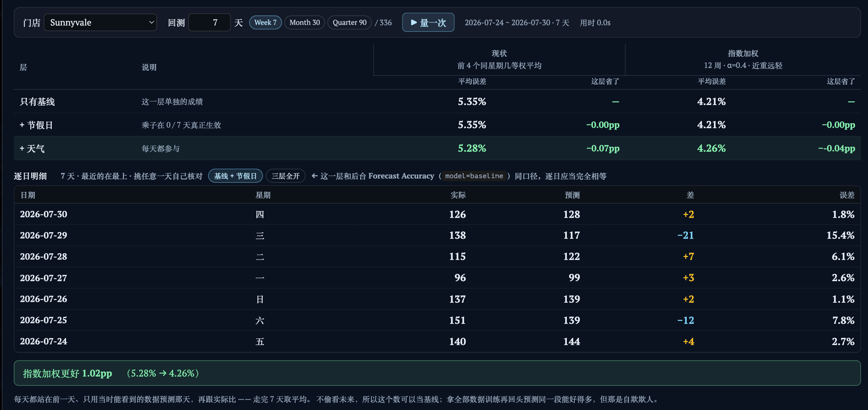
Task: Click the -12 difference for 2026-07-25
Action: [x=686, y=320]
